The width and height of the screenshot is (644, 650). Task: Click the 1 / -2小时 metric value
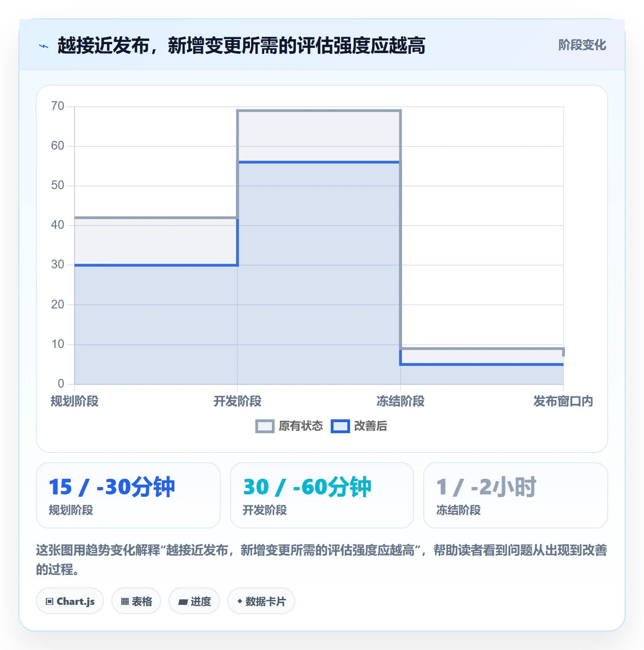coord(486,487)
